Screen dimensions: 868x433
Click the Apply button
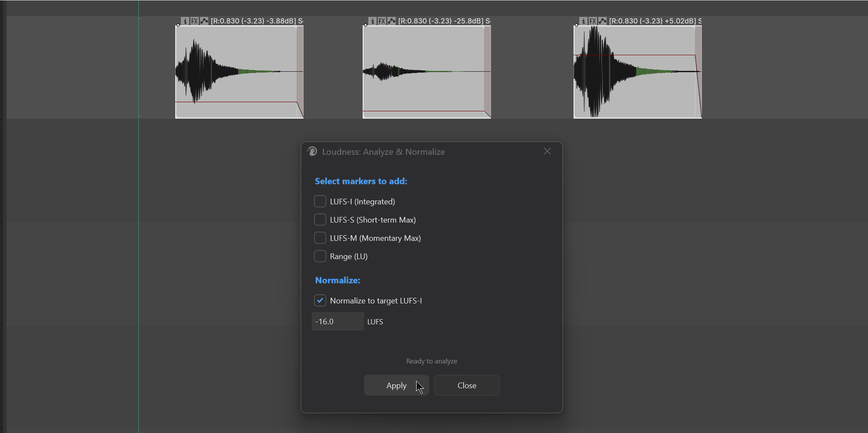(x=397, y=385)
